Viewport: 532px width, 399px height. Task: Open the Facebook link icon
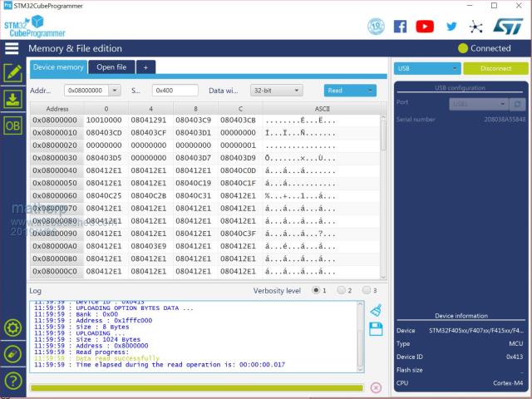point(401,27)
